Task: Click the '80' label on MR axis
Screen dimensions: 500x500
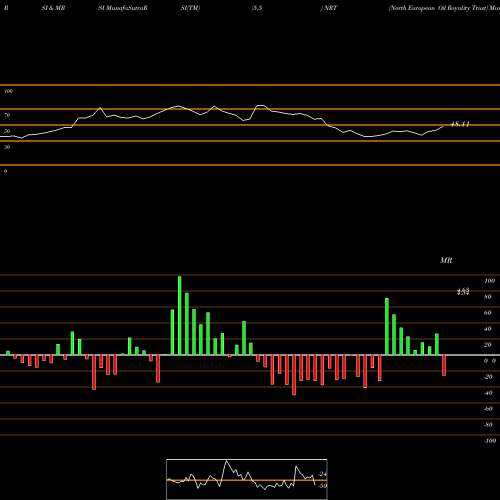Action: 488,297
